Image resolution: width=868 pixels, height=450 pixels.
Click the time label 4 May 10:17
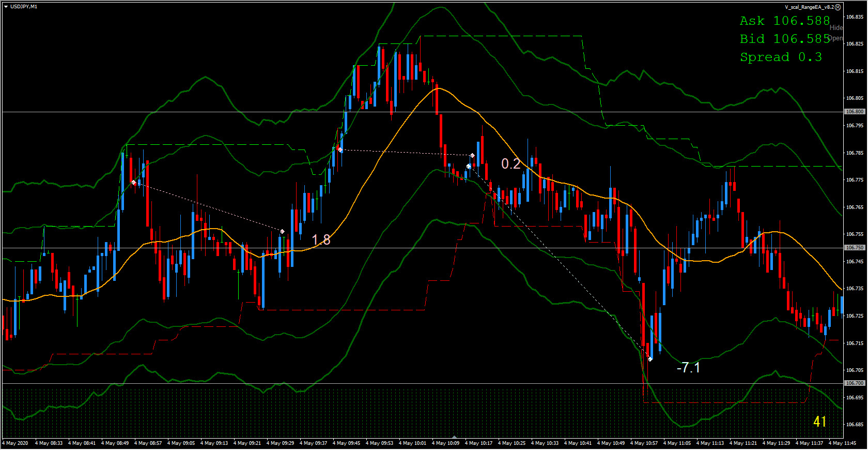click(478, 443)
